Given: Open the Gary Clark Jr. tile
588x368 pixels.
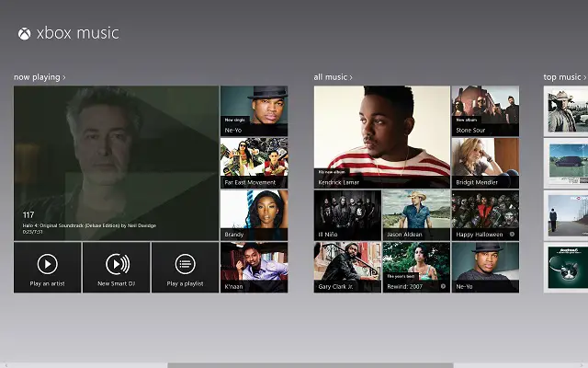Looking at the screenshot, I should click(x=347, y=268).
